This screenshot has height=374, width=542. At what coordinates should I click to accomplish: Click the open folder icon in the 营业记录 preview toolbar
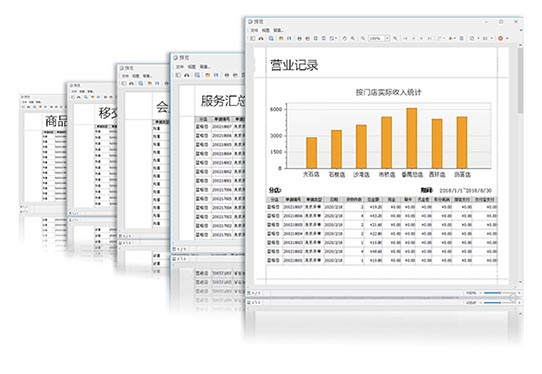[x=281, y=38]
